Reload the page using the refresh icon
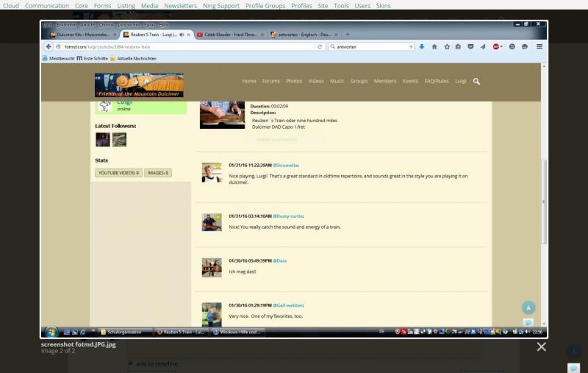 (319, 46)
